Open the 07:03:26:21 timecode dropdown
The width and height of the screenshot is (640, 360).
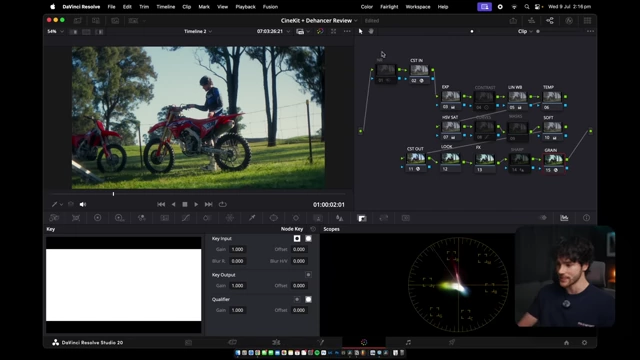[x=273, y=31]
